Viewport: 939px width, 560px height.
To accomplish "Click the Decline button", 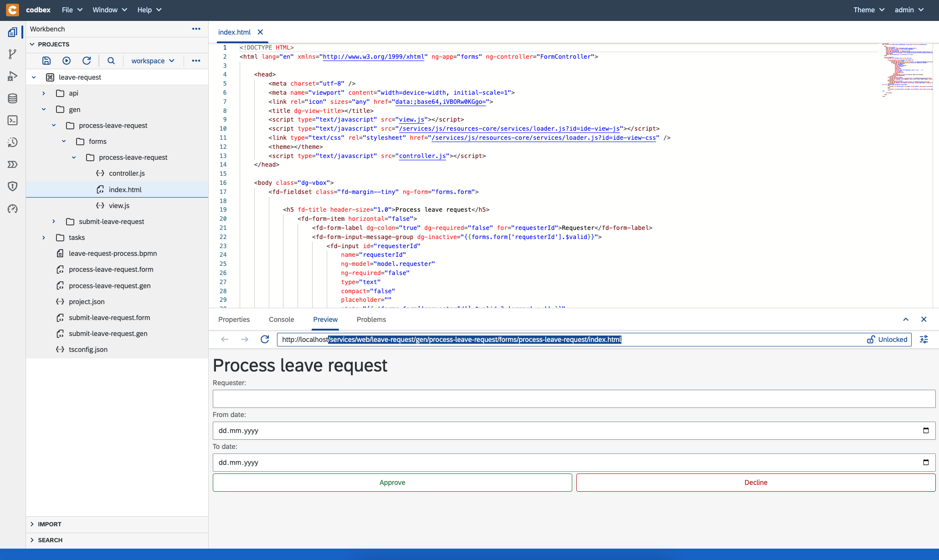I will point(756,483).
